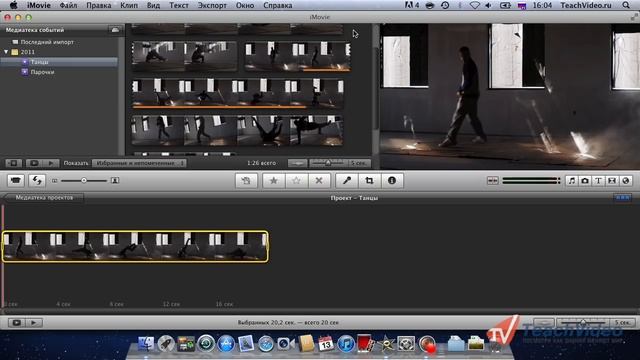Screen dimensions: 640x360
Task: Open the Показать filter dropdown
Action: (x=140, y=163)
